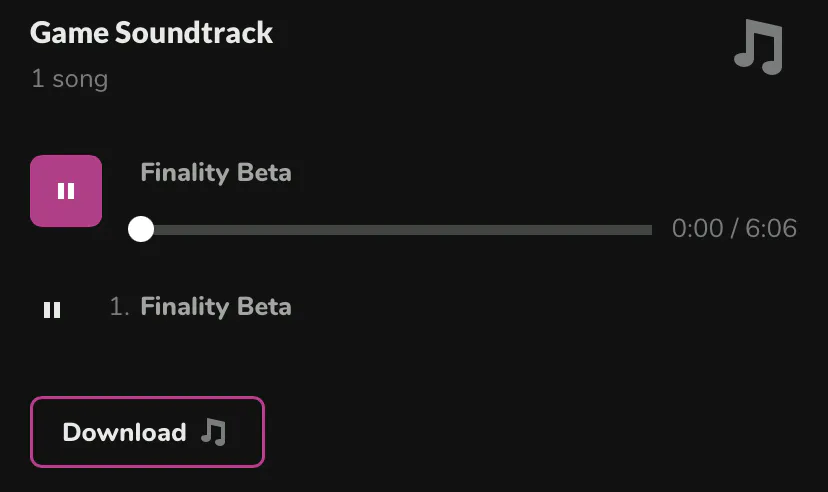Click the word Beta in track list entry
The width and height of the screenshot is (828, 492).
pos(263,306)
